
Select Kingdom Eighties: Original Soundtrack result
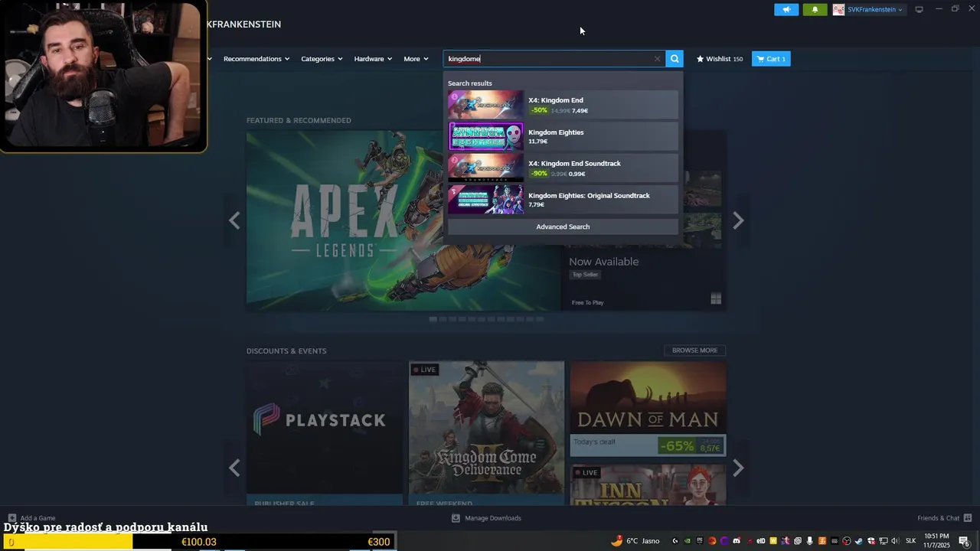click(x=563, y=200)
